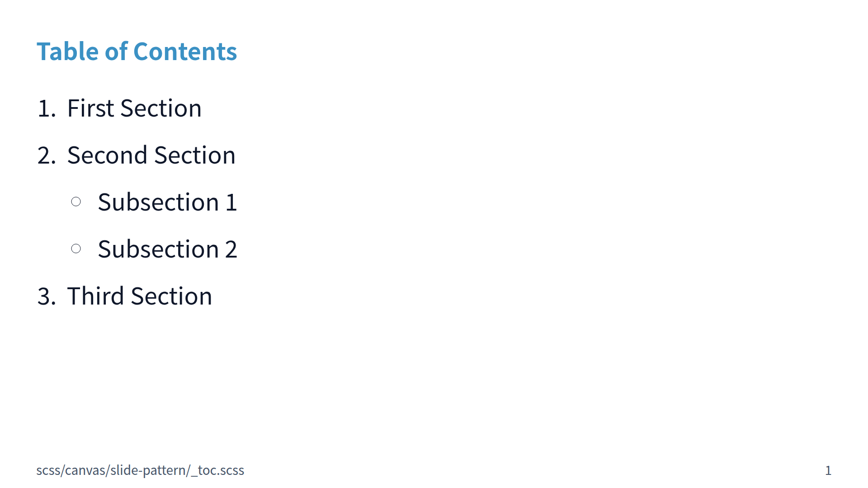Click the list number before Third Section
Image resolution: width=868 pixels, height=488 pixels.
[46, 297]
